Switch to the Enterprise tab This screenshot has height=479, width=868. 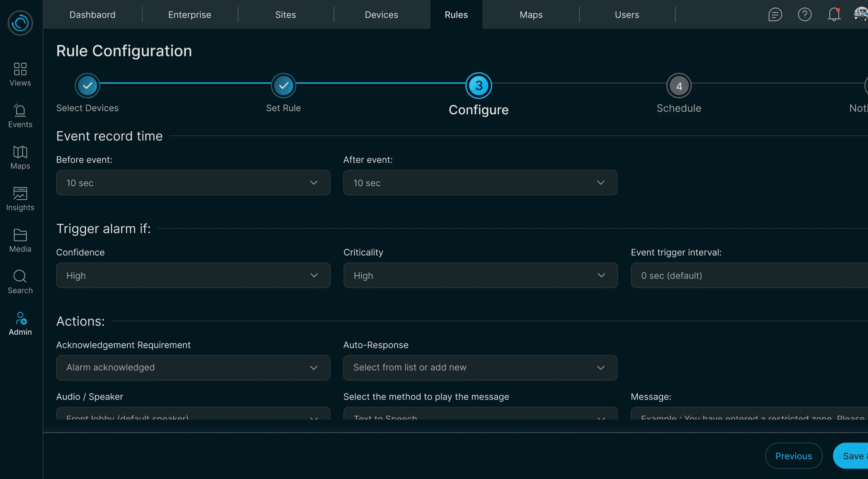pyautogui.click(x=190, y=14)
